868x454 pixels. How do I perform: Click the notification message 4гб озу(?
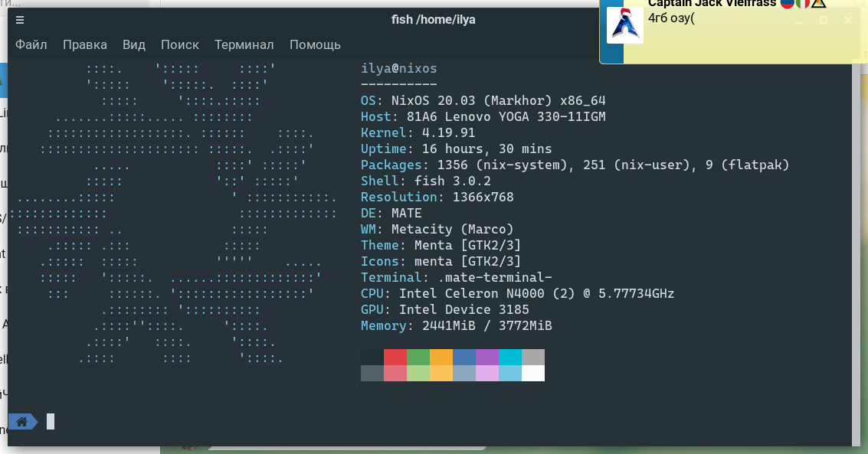point(671,18)
